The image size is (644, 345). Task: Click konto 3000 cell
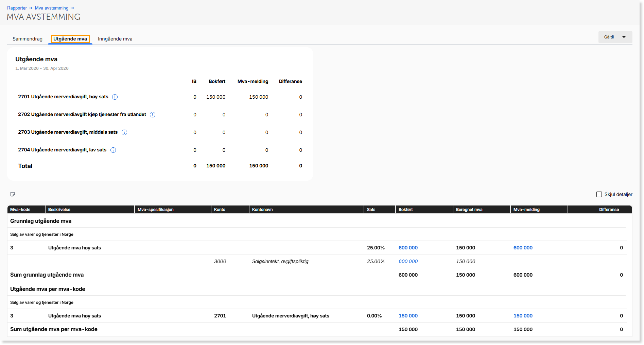(x=220, y=261)
